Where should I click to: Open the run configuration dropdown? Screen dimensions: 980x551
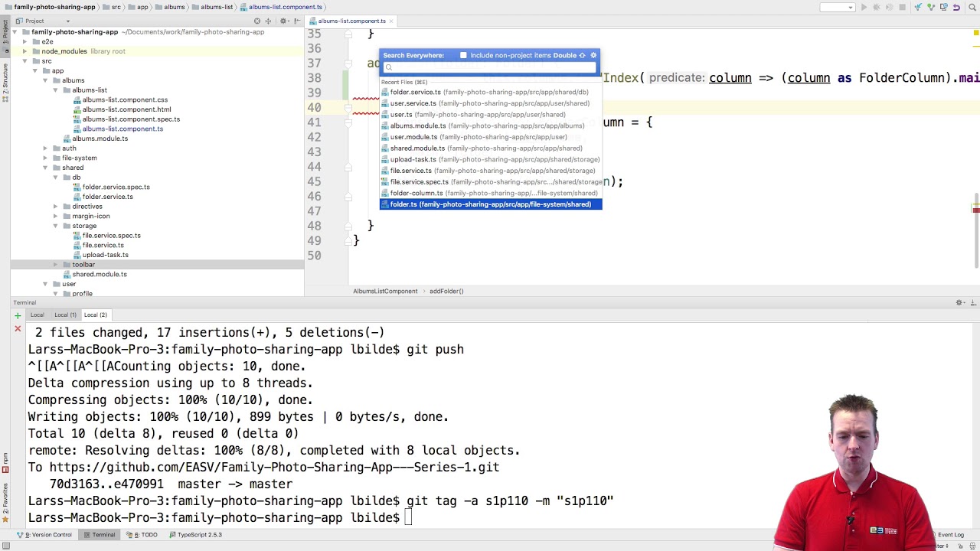coord(837,7)
